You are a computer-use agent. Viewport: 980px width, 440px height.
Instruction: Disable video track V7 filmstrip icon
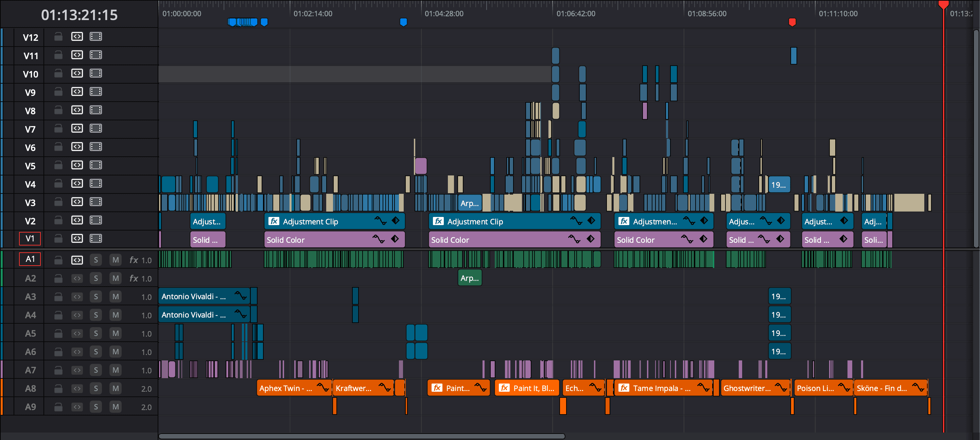point(95,128)
